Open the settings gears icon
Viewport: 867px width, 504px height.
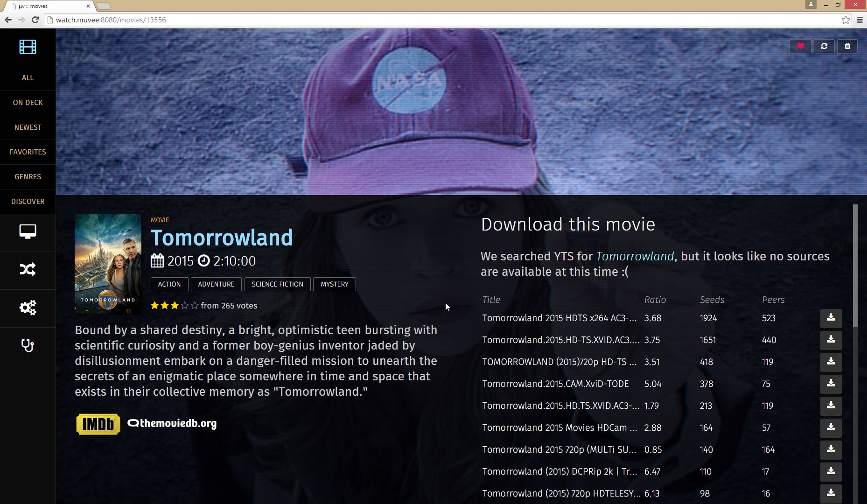(x=28, y=308)
